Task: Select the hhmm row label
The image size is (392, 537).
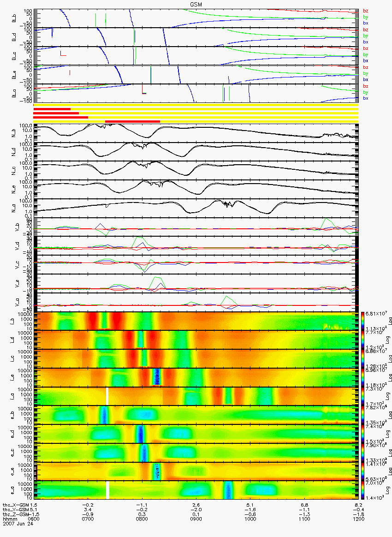Action: pos(10,519)
